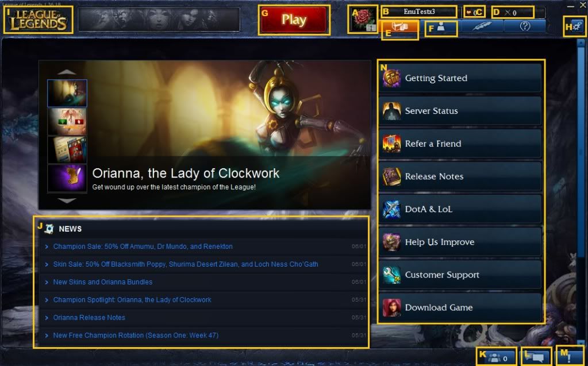Image resolution: width=588 pixels, height=366 pixels.
Task: Open the Champion Sale 50% Off news link
Action: [x=143, y=246]
